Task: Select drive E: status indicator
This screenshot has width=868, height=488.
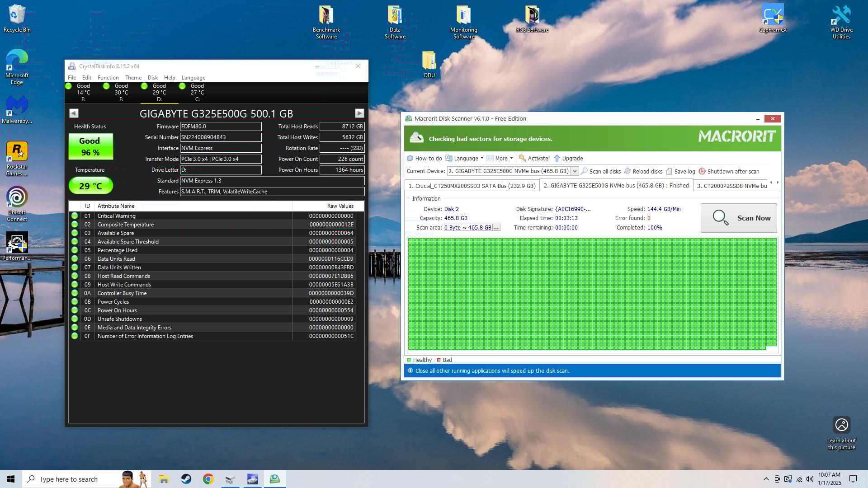Action: [69, 86]
